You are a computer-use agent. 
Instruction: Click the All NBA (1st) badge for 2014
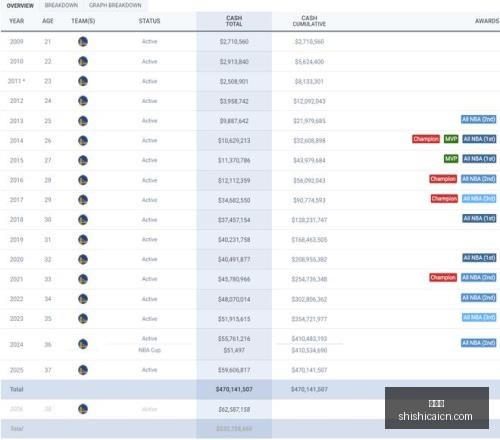click(x=479, y=139)
